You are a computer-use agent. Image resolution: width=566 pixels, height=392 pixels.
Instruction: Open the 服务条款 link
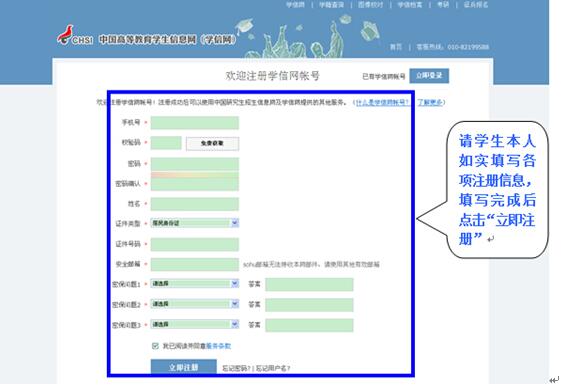(x=218, y=346)
